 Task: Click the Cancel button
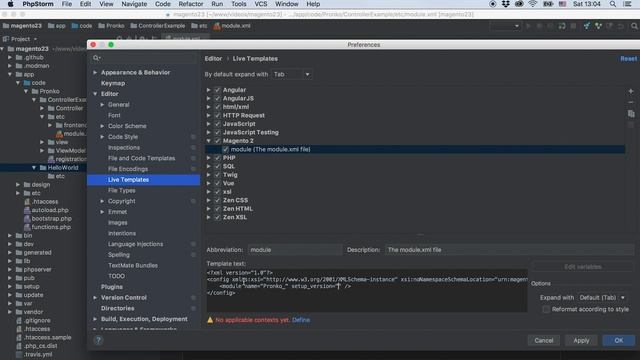point(544,340)
